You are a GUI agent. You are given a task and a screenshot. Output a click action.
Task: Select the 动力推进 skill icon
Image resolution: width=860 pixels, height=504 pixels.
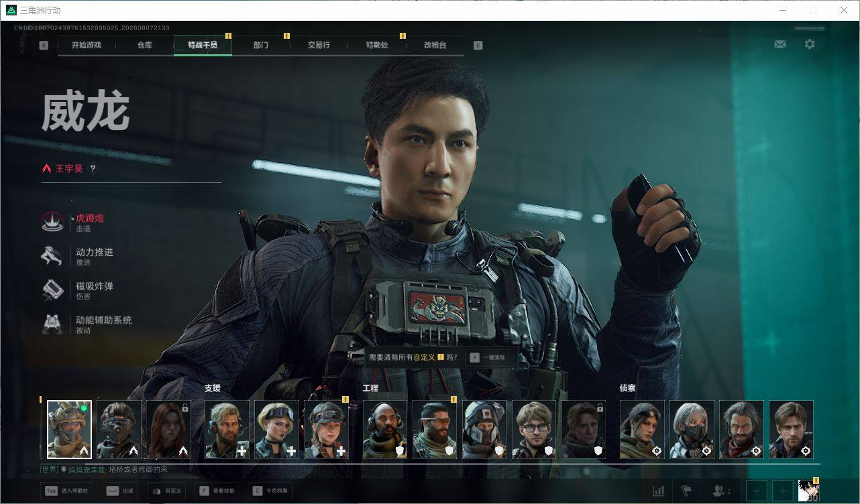pyautogui.click(x=52, y=256)
